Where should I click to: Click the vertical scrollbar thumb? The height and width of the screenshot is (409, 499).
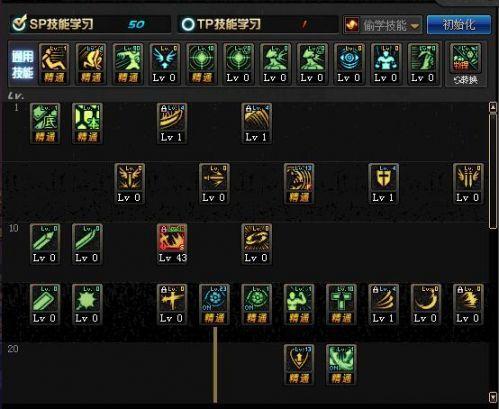pos(493,171)
